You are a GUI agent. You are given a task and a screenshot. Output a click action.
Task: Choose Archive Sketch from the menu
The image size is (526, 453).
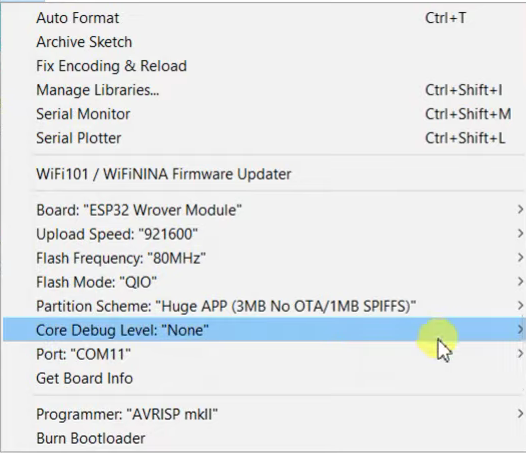tap(264, 42)
